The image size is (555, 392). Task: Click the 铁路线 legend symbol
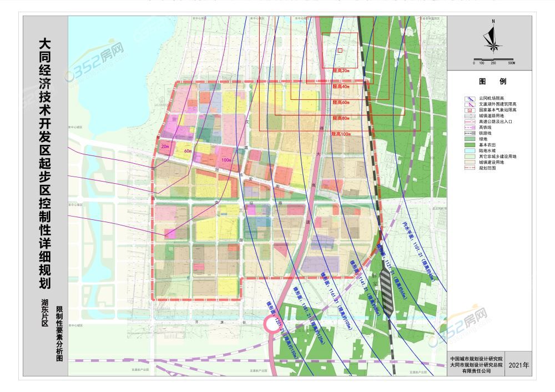click(x=469, y=133)
